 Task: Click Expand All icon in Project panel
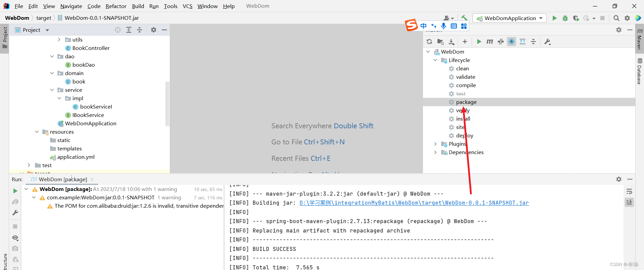129,30
